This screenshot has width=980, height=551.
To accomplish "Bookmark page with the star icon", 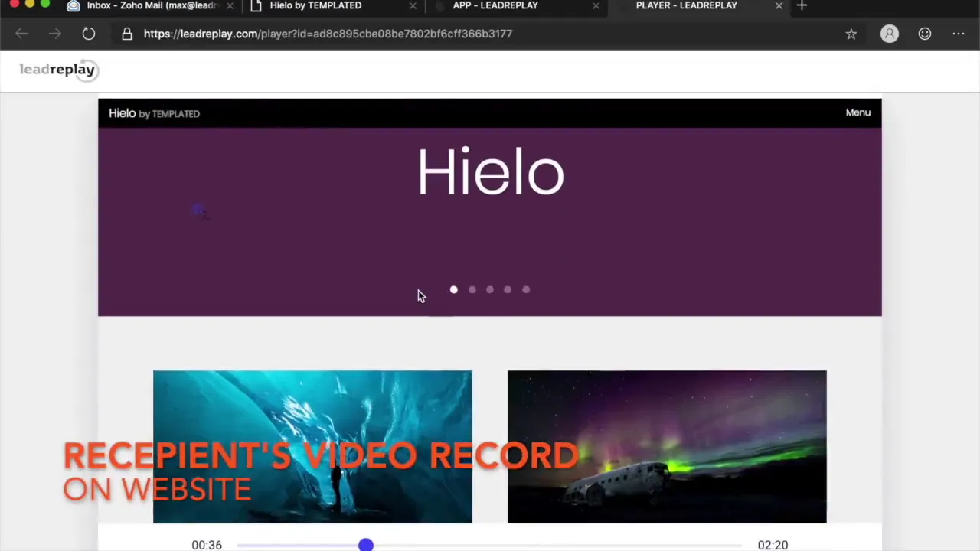I will pyautogui.click(x=851, y=34).
